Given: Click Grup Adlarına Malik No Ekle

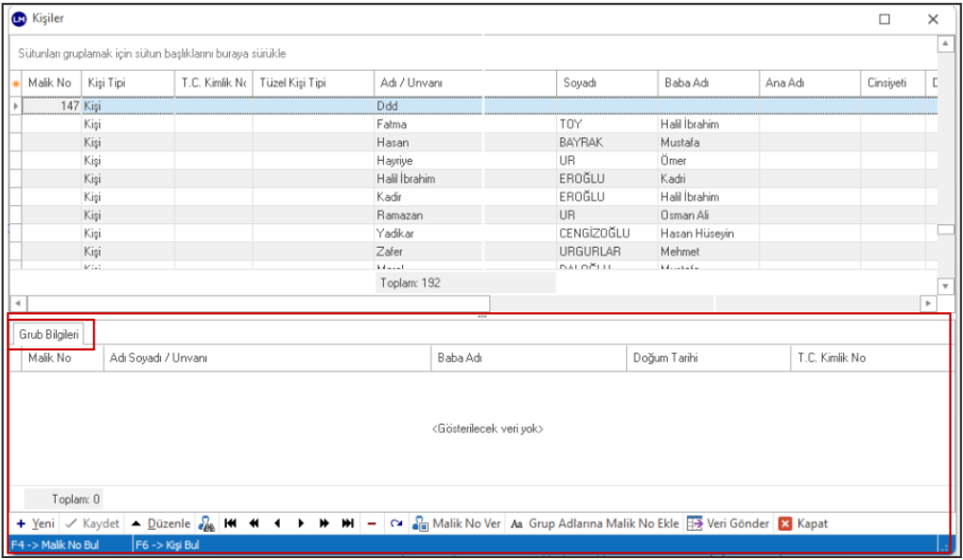Looking at the screenshot, I should click(x=594, y=524).
